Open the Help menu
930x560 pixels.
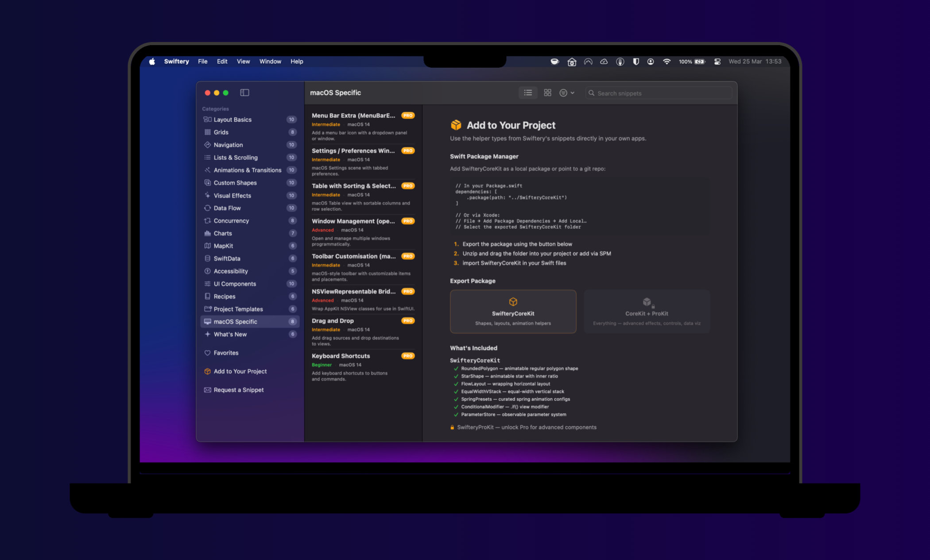coord(297,62)
